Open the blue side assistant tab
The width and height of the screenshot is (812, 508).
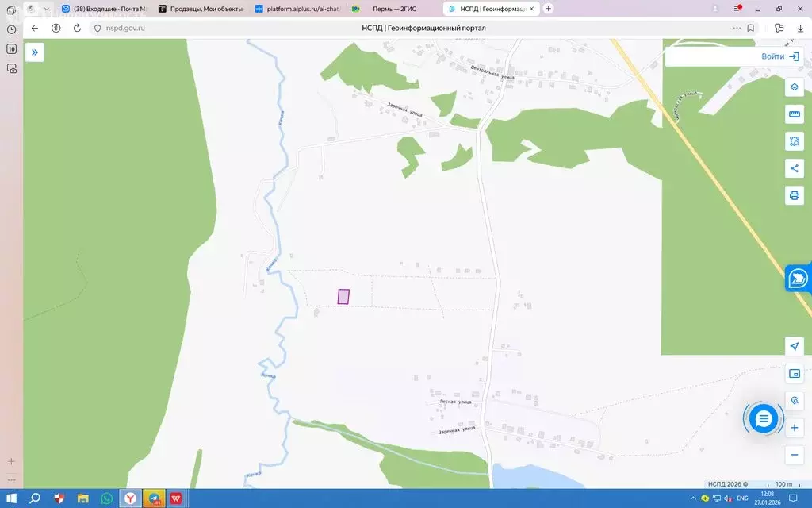coord(798,278)
